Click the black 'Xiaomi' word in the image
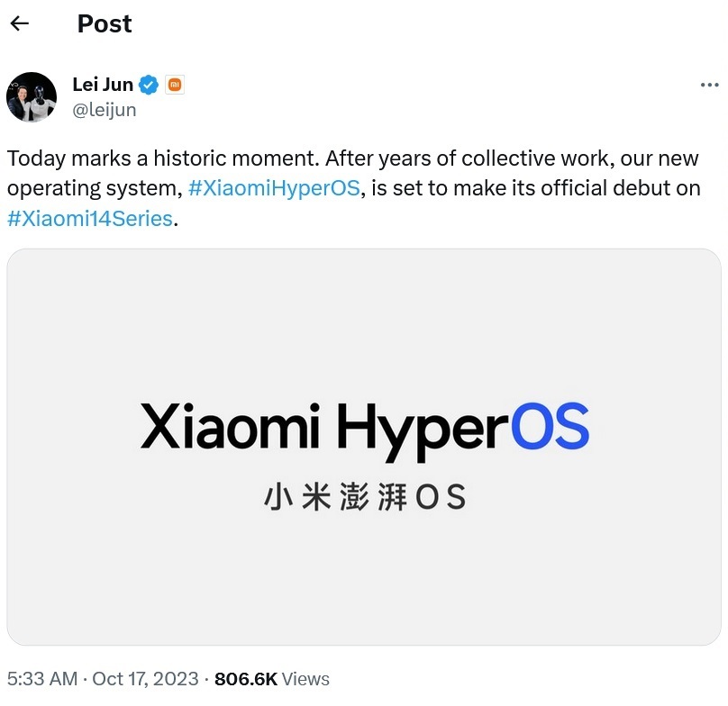Image resolution: width=728 pixels, height=706 pixels. click(232, 426)
